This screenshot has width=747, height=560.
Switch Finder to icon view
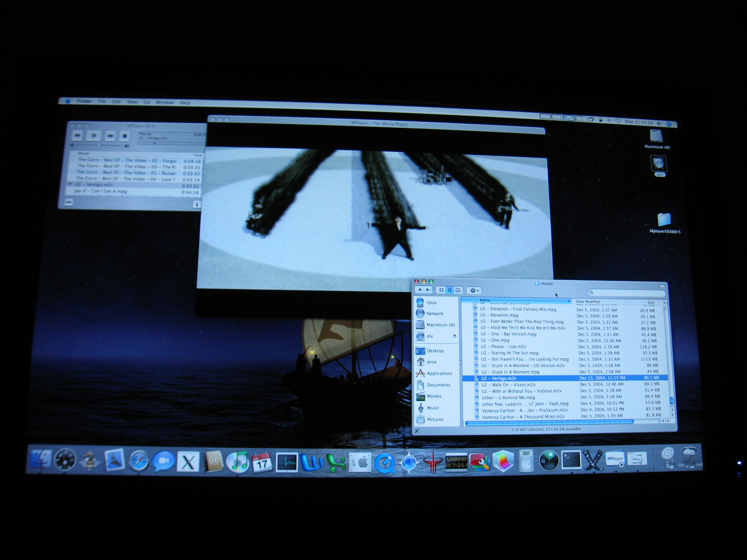pos(441,290)
